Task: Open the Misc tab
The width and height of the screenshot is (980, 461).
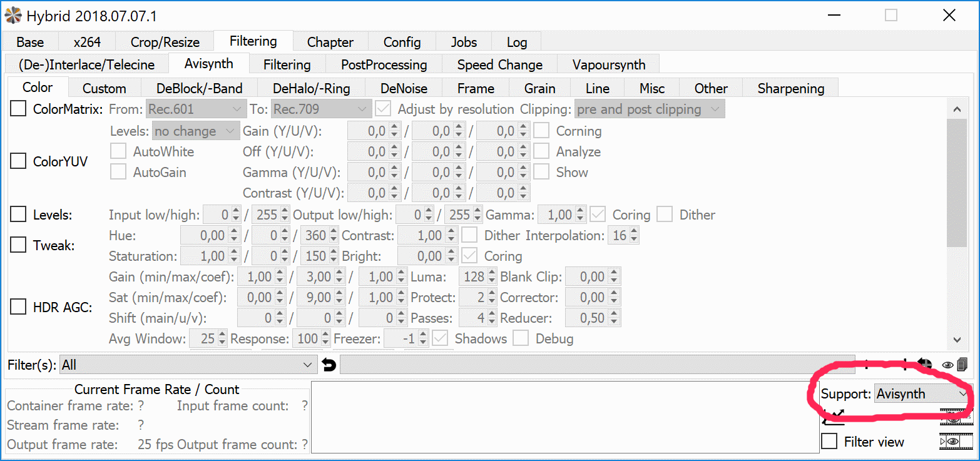Action: coord(652,88)
